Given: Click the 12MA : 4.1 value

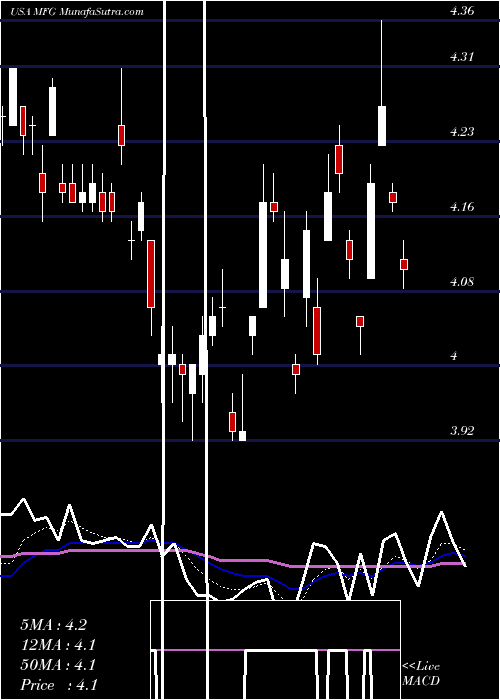Looking at the screenshot, I should pyautogui.click(x=58, y=645).
